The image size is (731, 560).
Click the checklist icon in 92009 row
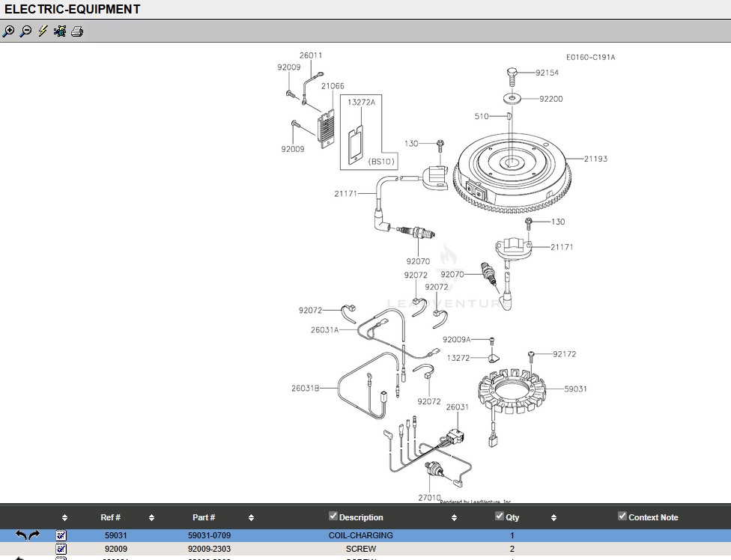[x=61, y=549]
